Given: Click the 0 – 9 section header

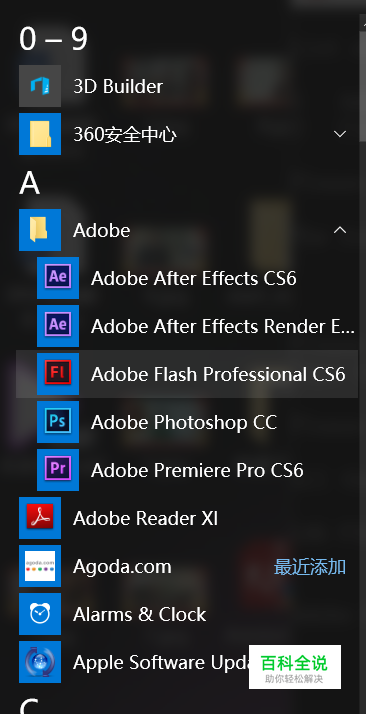Looking at the screenshot, I should click(53, 39).
